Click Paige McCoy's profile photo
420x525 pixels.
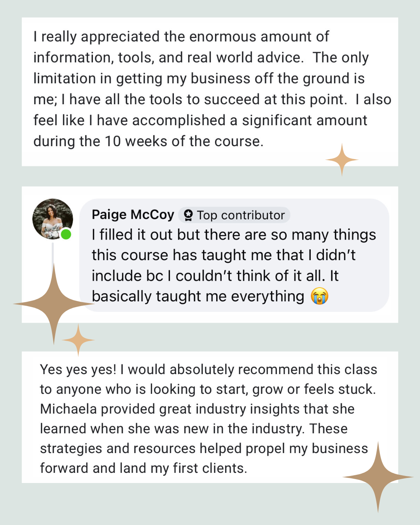click(x=52, y=219)
